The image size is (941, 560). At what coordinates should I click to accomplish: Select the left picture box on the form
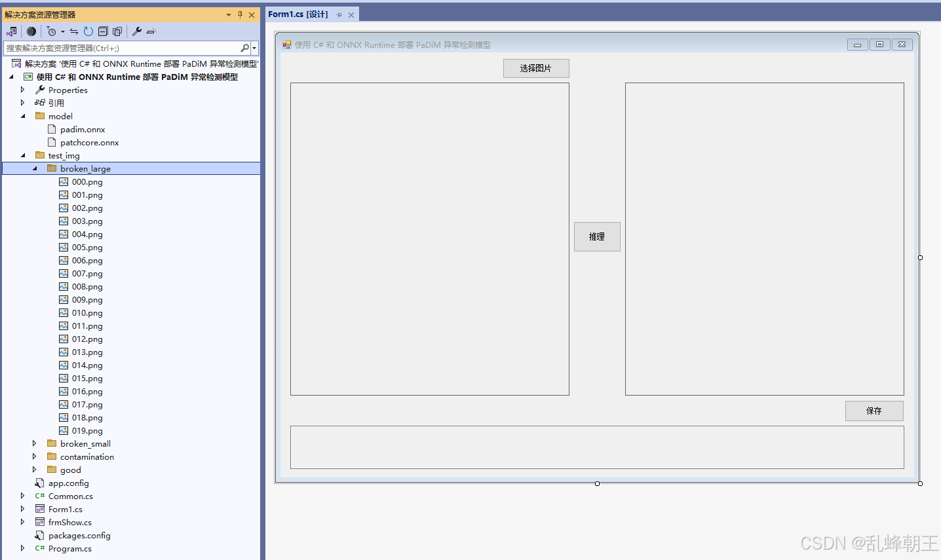430,239
